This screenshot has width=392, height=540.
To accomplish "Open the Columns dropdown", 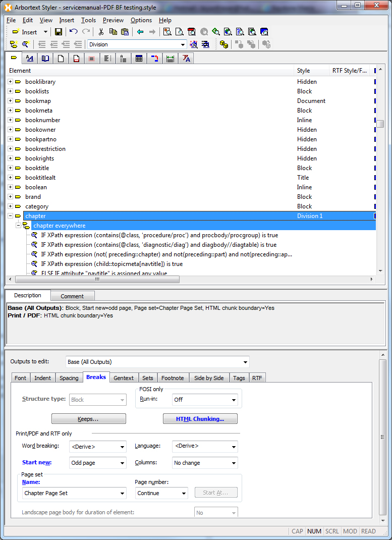I will (205, 463).
